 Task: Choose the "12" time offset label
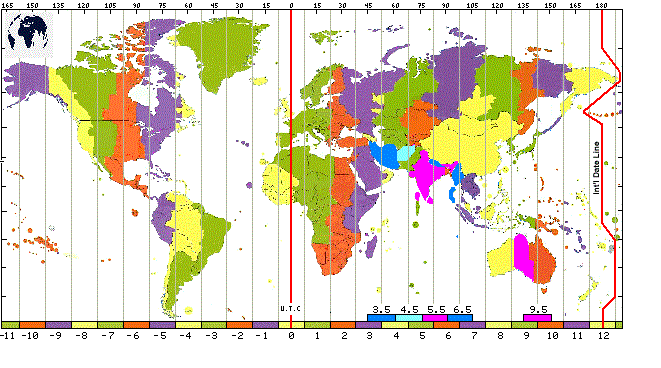pyautogui.click(x=604, y=336)
